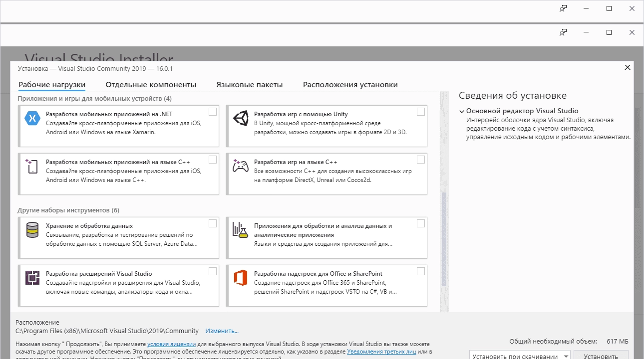Click the database icon for Хранение и обработка данных
This screenshot has height=359, width=644.
point(32,230)
